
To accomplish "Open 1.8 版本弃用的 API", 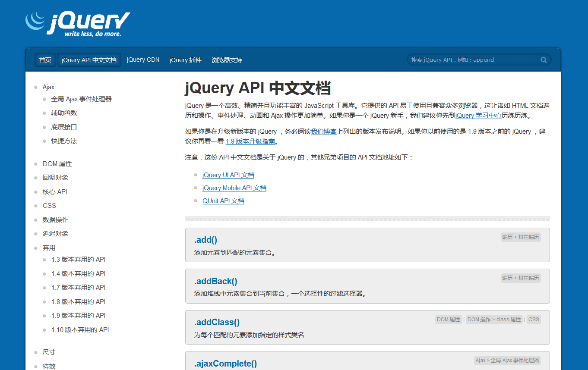I will (x=78, y=302).
